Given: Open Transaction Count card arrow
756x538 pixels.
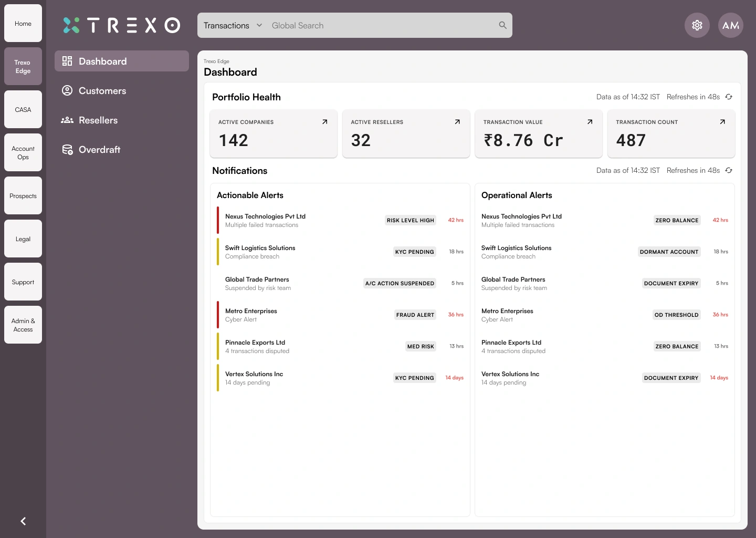Looking at the screenshot, I should click(x=722, y=122).
